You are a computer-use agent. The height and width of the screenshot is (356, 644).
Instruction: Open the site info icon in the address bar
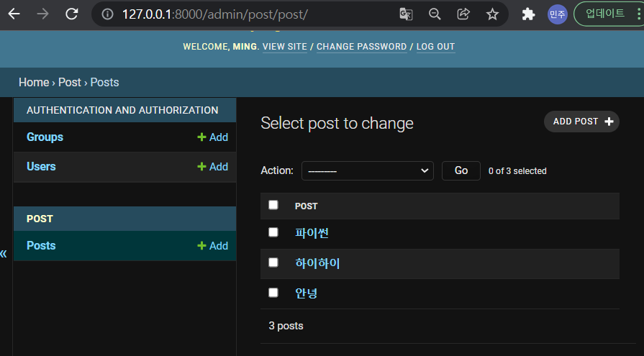click(x=108, y=14)
